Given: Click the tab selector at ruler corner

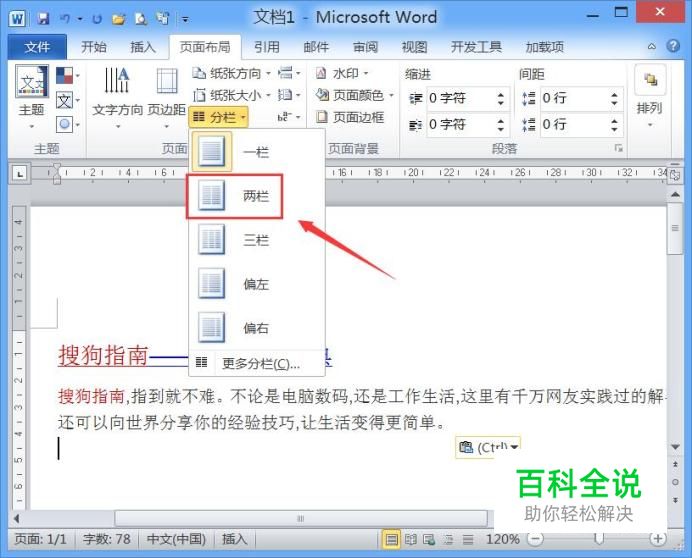Looking at the screenshot, I should coord(20,173).
